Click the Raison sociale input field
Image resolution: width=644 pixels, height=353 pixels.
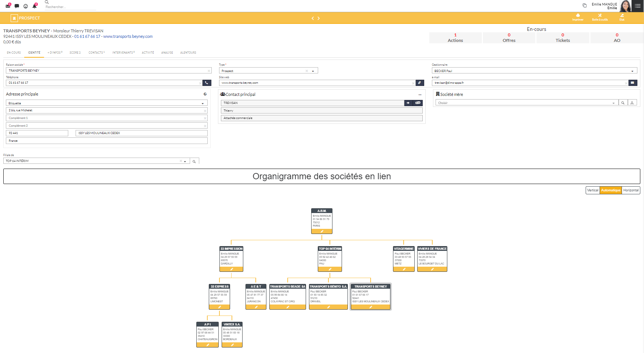(x=106, y=71)
